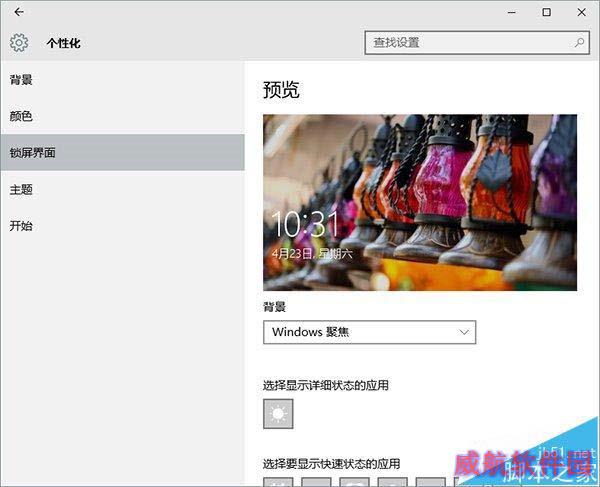Screen dimensions: 600x487
Task: Click the 选择显示详细状态的应用 label
Action: (326, 385)
